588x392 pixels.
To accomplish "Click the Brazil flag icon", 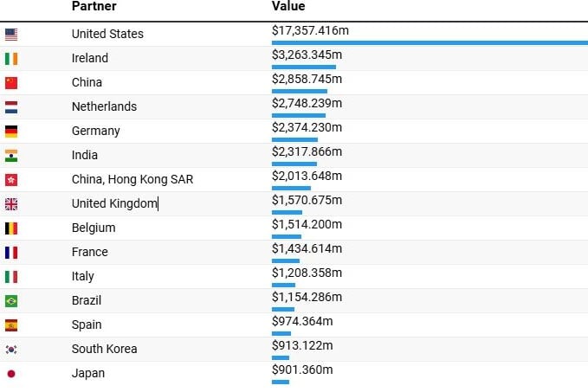I will coord(11,301).
